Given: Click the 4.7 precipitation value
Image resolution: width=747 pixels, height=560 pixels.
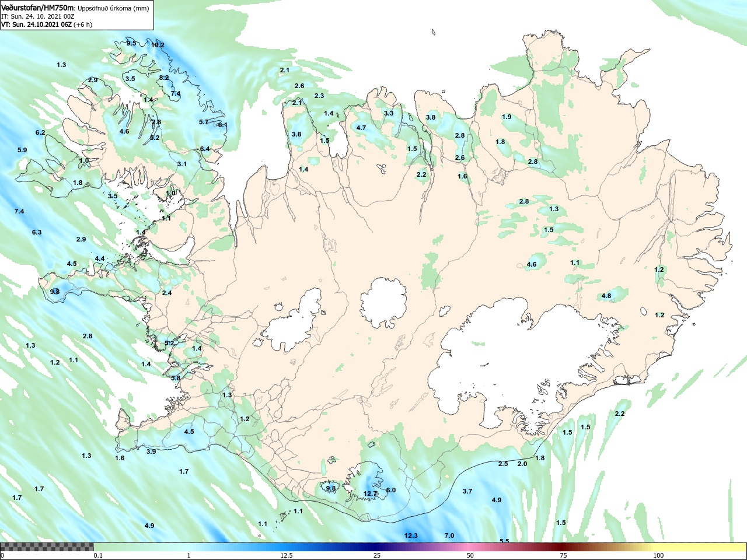Looking at the screenshot, I should (x=361, y=128).
